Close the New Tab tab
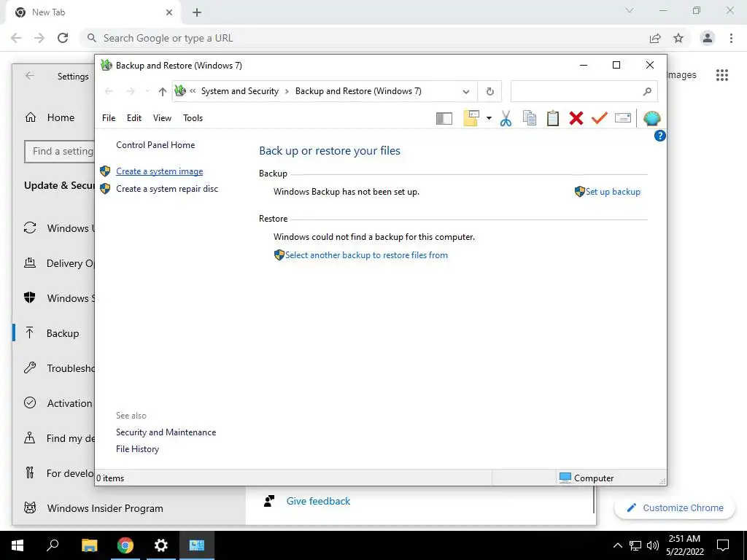The height and width of the screenshot is (560, 747). coord(169,12)
